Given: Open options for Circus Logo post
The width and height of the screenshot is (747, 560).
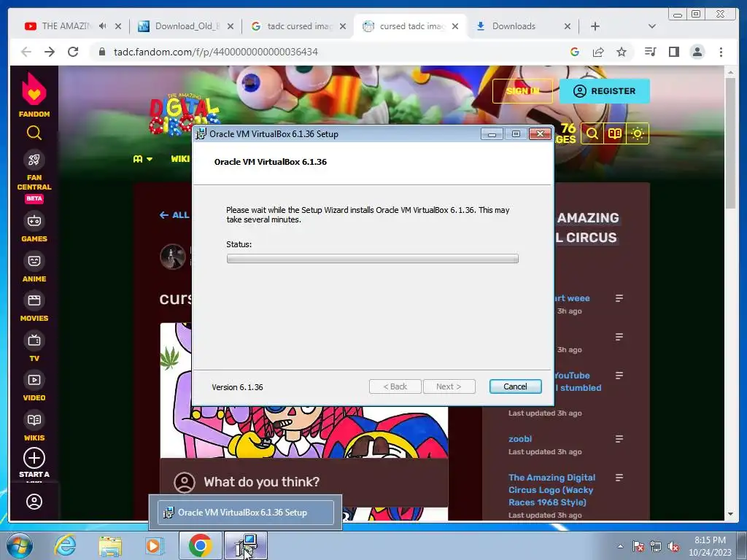Looking at the screenshot, I should (619, 478).
